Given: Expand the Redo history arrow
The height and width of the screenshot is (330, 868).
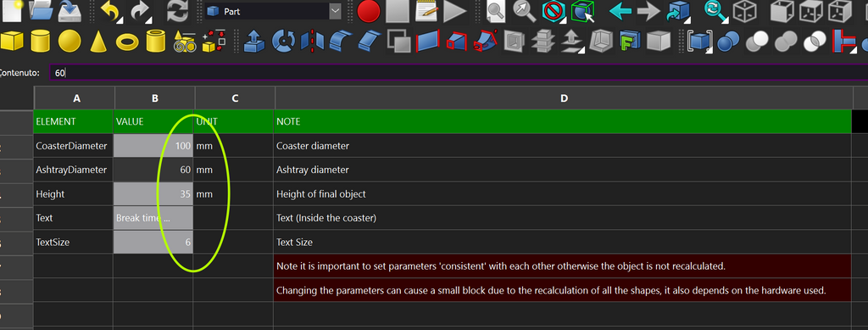Looking at the screenshot, I should pos(148,19).
